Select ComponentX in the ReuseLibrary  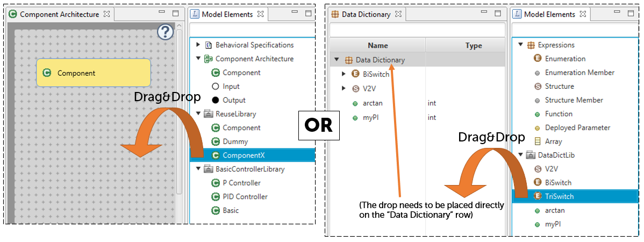click(253, 155)
